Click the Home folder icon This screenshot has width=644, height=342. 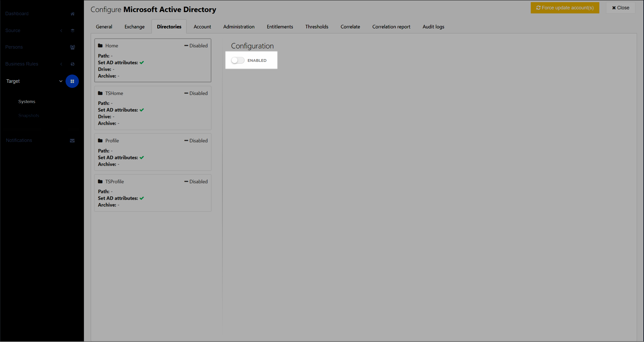100,46
